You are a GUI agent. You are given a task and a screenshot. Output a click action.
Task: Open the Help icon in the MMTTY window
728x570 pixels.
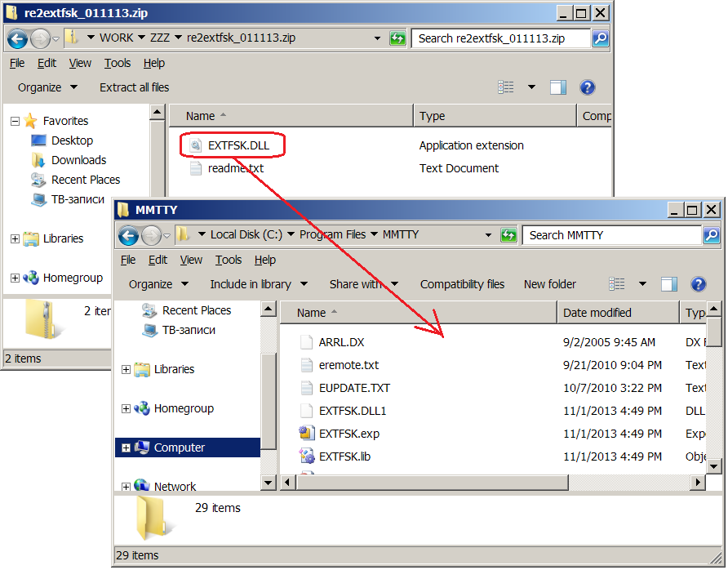point(699,284)
